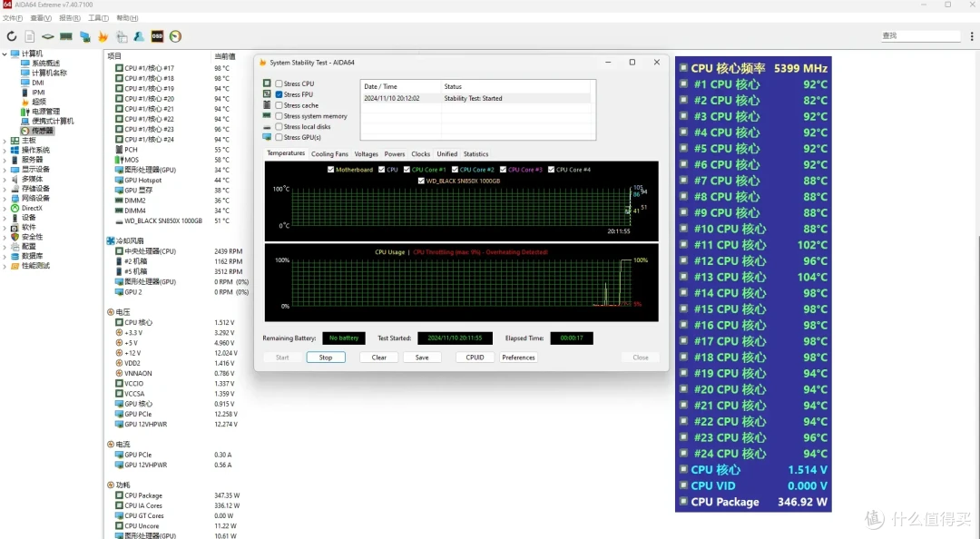Select the 系统概述 tree item

pos(41,64)
